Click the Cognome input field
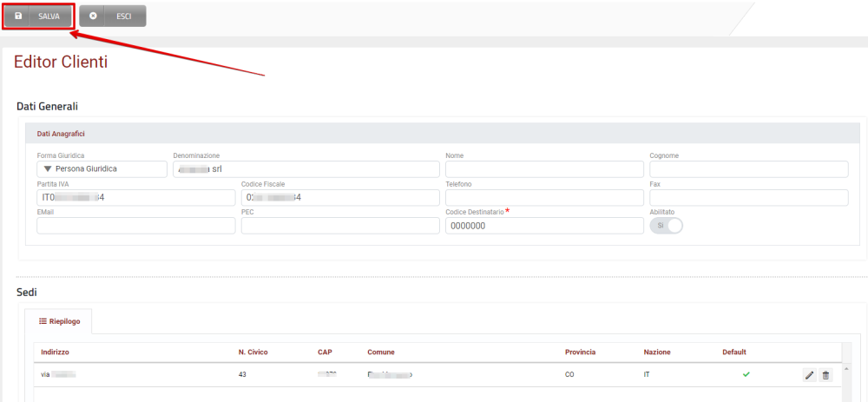868x402 pixels. pyautogui.click(x=749, y=169)
